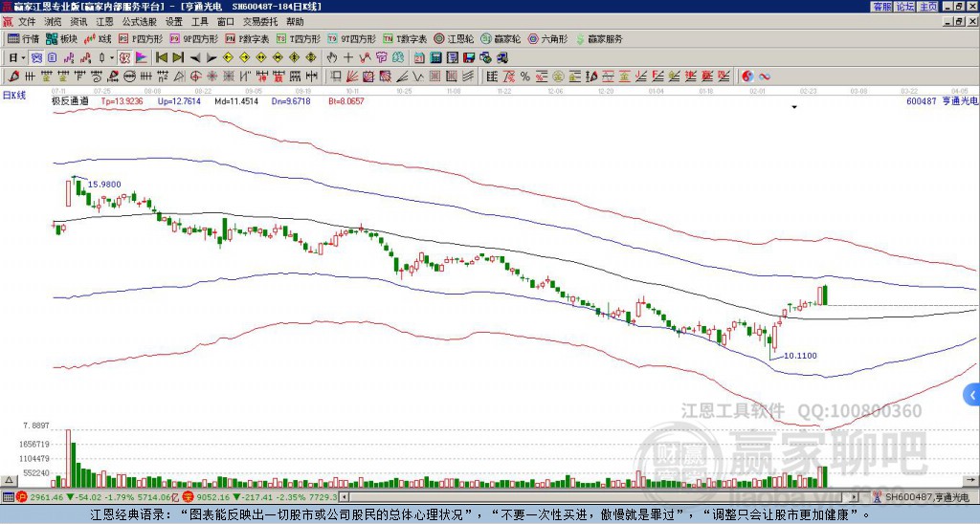Open 赢家服务 service panel
The image size is (980, 524).
pyautogui.click(x=599, y=38)
